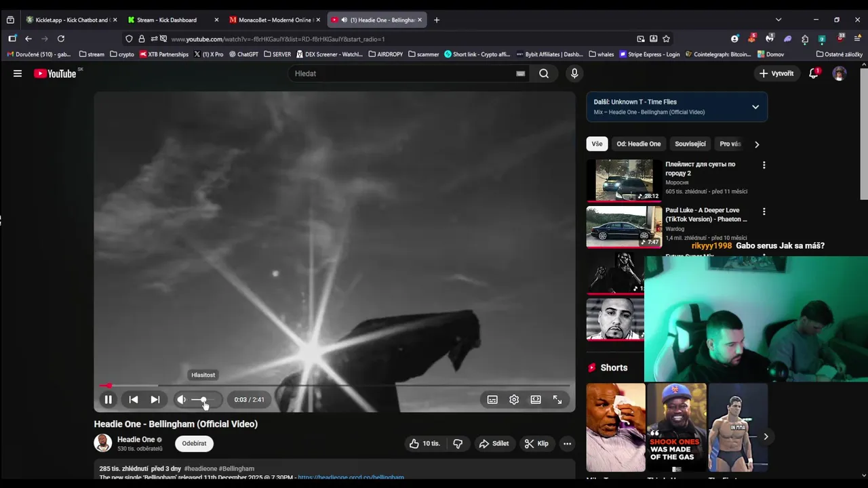Open options for Плейлист для суеты video
The height and width of the screenshot is (488, 868).
764,165
